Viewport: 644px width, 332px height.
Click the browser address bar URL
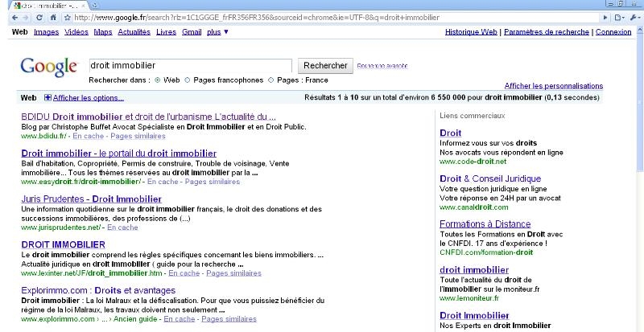point(257,18)
